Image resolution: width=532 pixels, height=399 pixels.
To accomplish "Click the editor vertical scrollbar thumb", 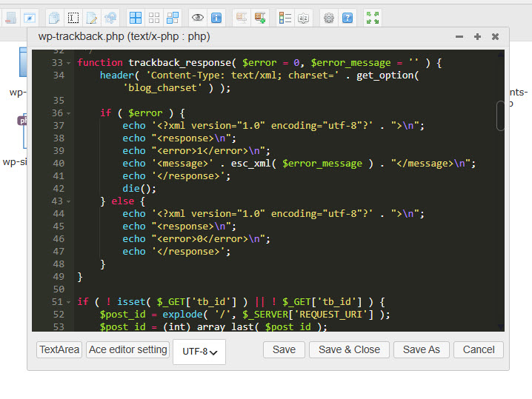I will point(500,115).
